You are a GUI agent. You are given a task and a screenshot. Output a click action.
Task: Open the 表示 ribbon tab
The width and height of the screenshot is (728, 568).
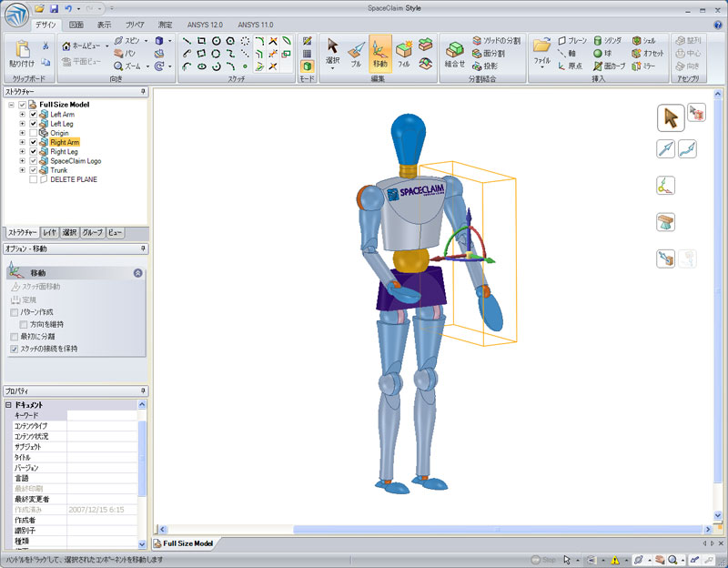click(x=105, y=25)
